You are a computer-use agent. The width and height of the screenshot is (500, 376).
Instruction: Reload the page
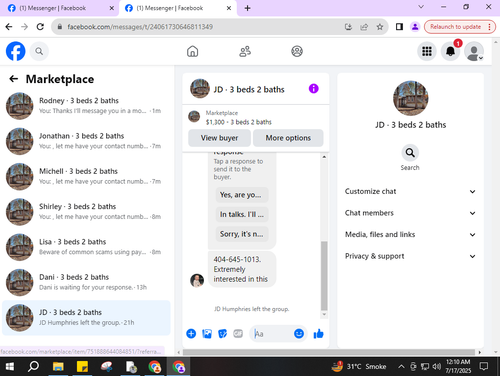coord(40,27)
